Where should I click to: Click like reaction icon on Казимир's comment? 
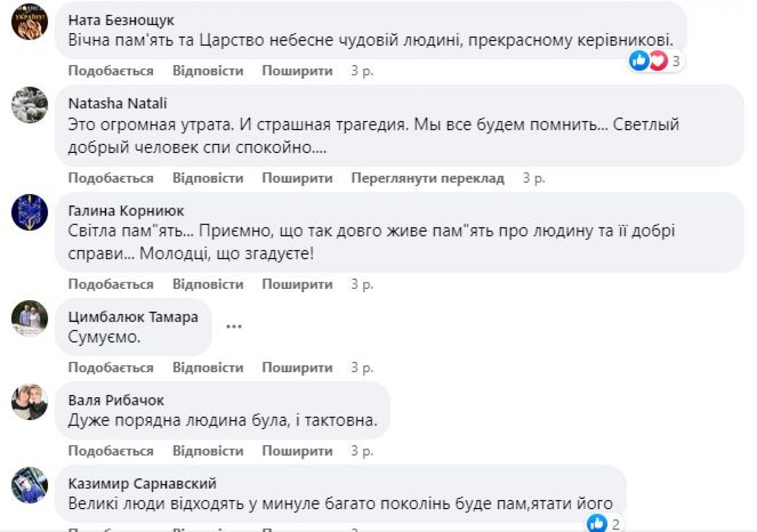pos(597,524)
